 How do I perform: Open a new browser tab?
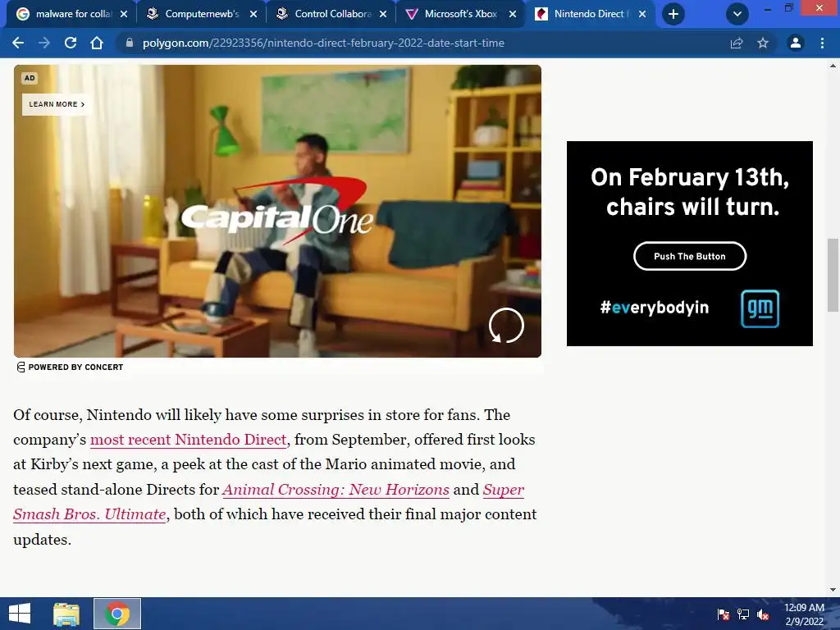673,14
